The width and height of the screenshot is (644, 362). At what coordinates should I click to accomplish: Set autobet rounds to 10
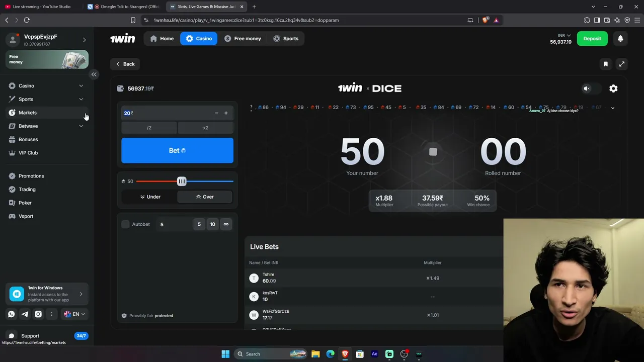tap(212, 224)
